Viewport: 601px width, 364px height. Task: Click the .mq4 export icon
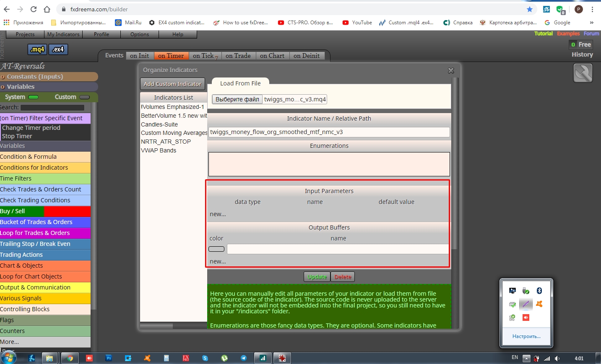point(37,49)
